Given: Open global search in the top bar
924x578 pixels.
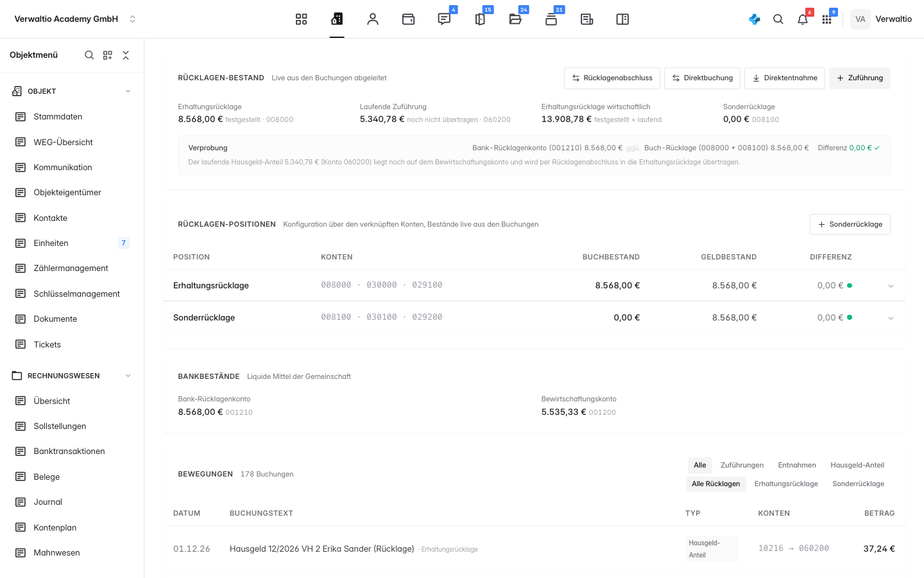Looking at the screenshot, I should (x=778, y=19).
